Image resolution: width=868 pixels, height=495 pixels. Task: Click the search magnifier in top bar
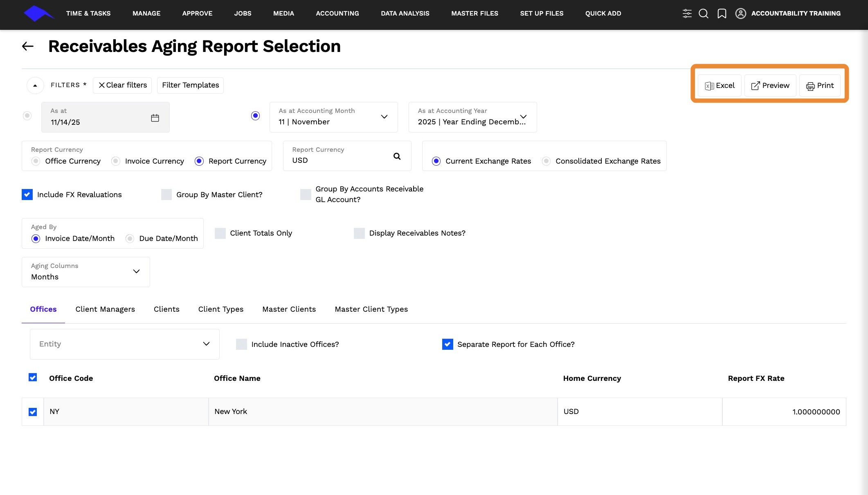[x=703, y=13]
